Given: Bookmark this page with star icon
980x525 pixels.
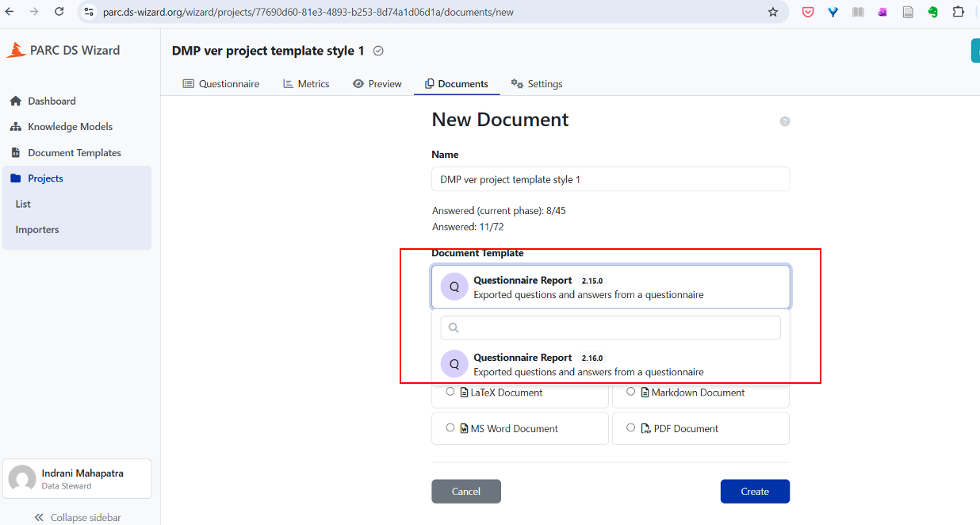Looking at the screenshot, I should [x=772, y=12].
